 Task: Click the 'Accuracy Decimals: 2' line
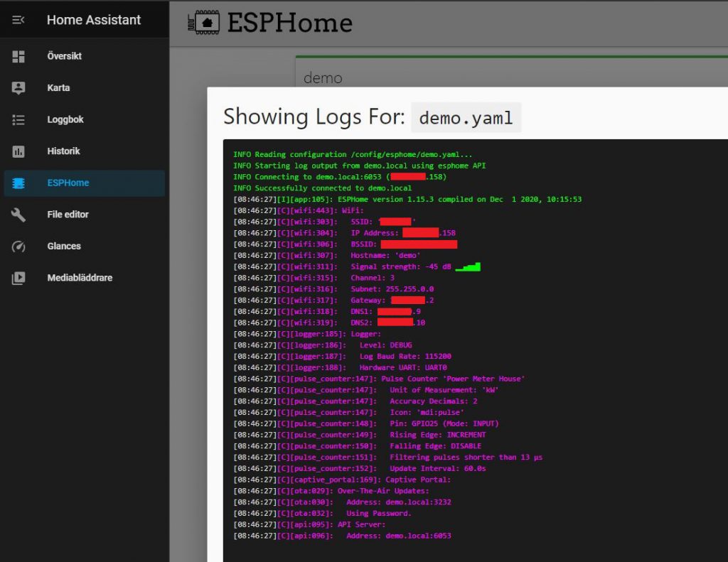click(x=355, y=401)
